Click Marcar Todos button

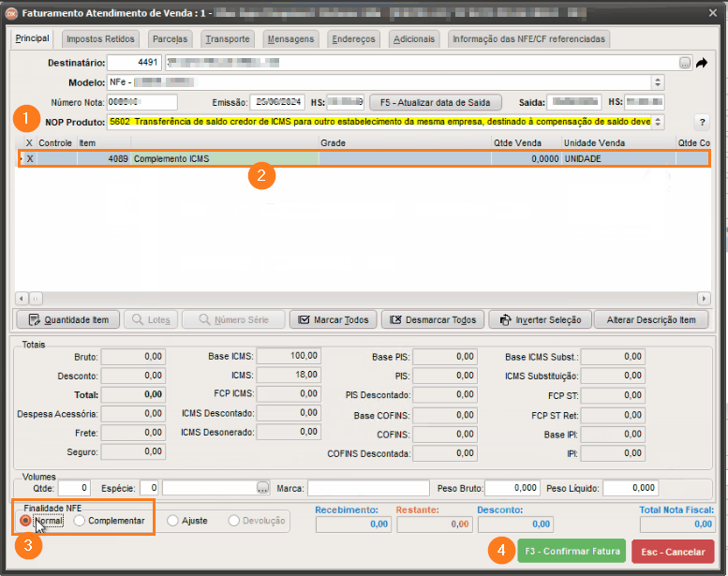pos(334,319)
